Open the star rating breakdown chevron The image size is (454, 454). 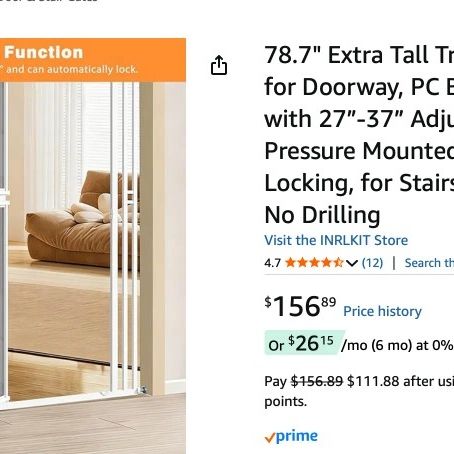352,263
